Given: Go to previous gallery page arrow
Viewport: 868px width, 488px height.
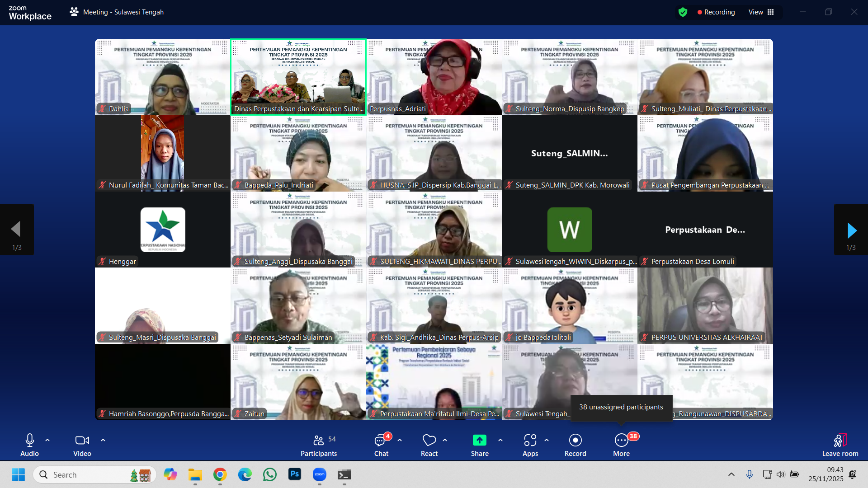Looking at the screenshot, I should point(16,230).
